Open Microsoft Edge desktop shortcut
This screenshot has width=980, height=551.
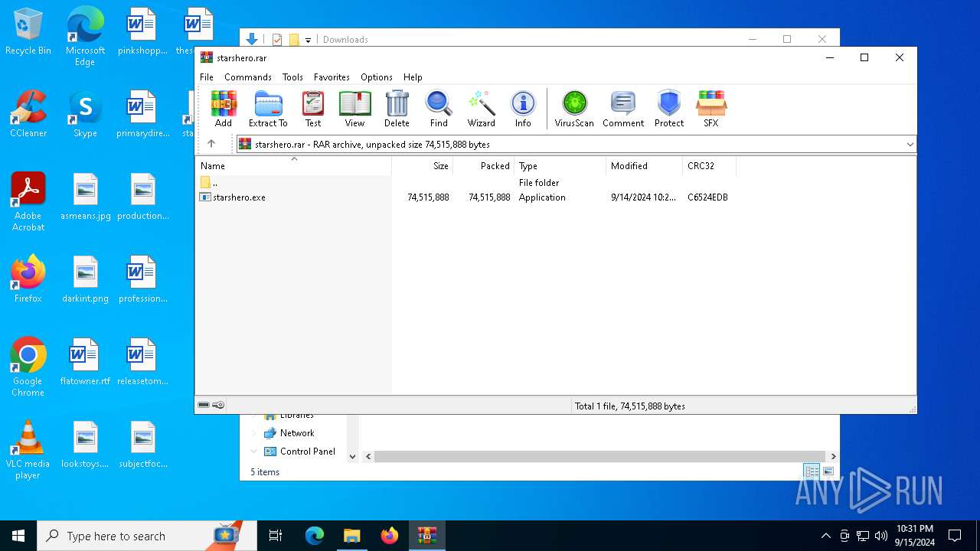(x=85, y=37)
